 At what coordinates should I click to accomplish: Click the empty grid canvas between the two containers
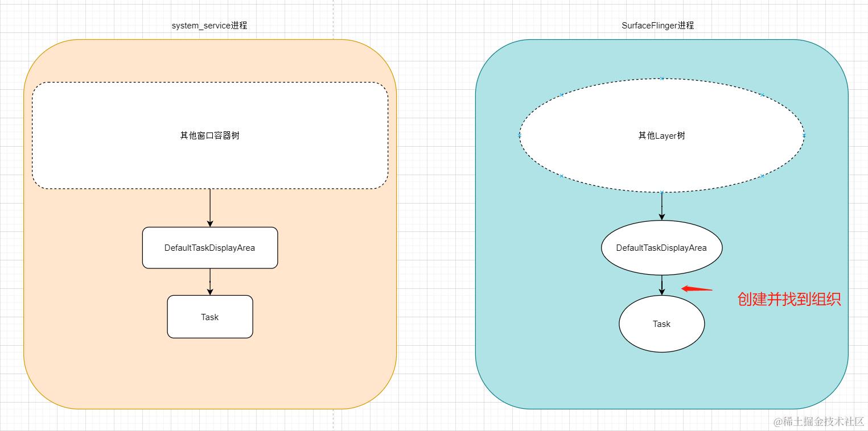click(435, 227)
